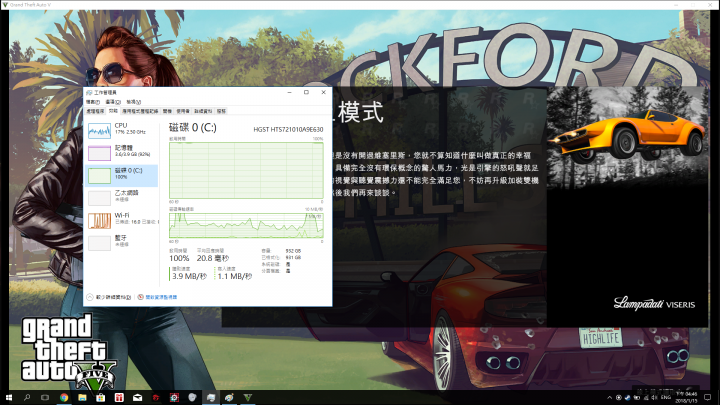Image resolution: width=720 pixels, height=405 pixels.
Task: Click the battery status tray icon
Action: pos(636,398)
